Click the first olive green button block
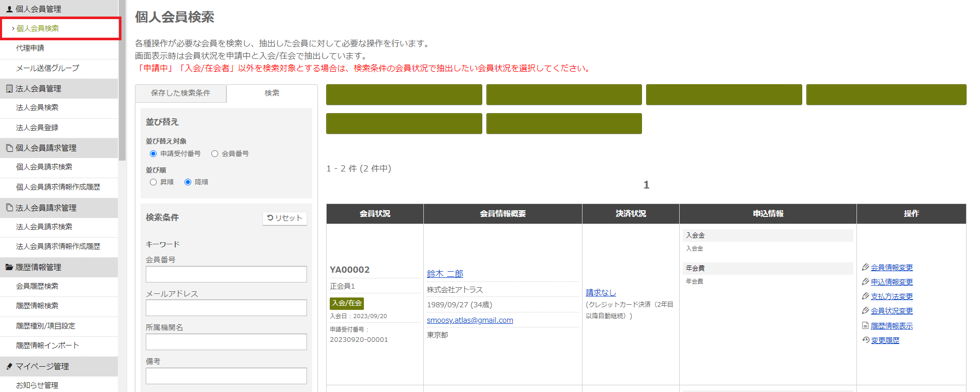Image resolution: width=980 pixels, height=392 pixels. tap(404, 95)
